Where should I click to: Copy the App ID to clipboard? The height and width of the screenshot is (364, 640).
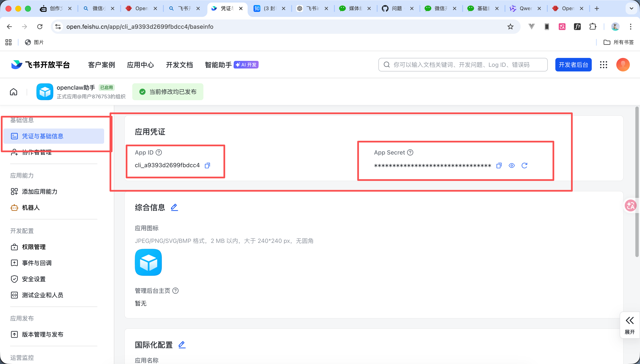207,165
